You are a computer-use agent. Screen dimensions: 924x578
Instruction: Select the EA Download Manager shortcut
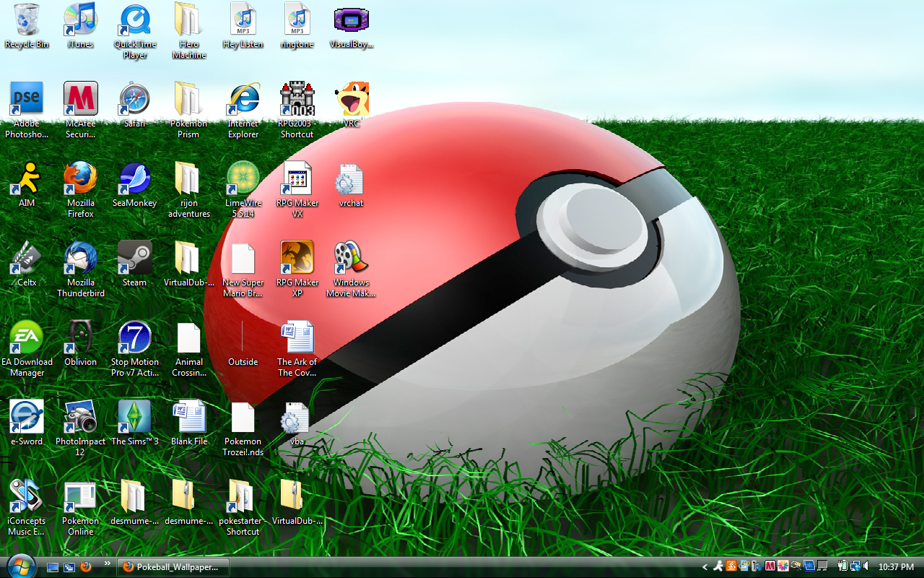point(27,349)
